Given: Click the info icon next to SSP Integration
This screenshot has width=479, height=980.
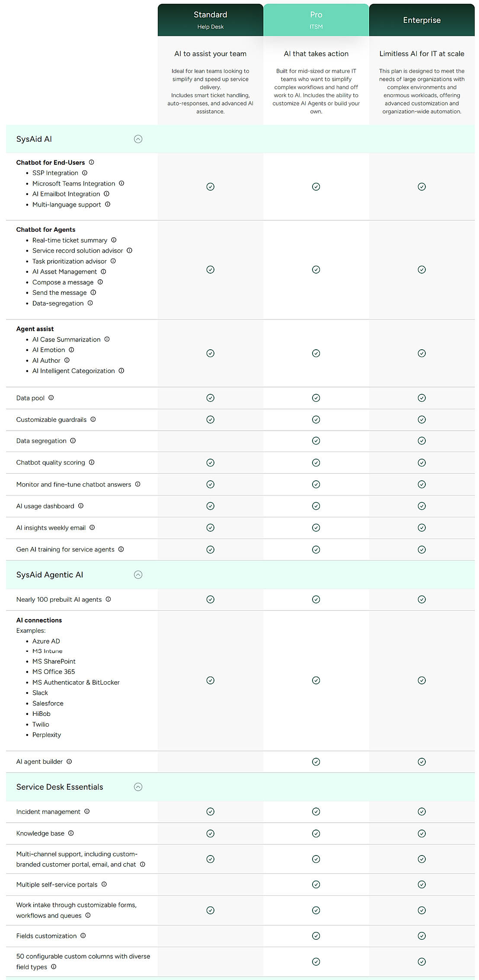Looking at the screenshot, I should point(85,172).
